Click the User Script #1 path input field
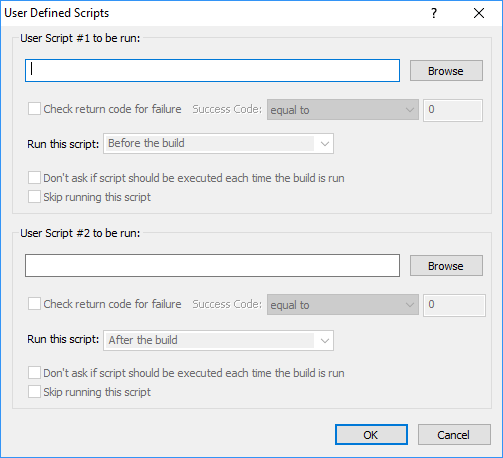 [212, 70]
